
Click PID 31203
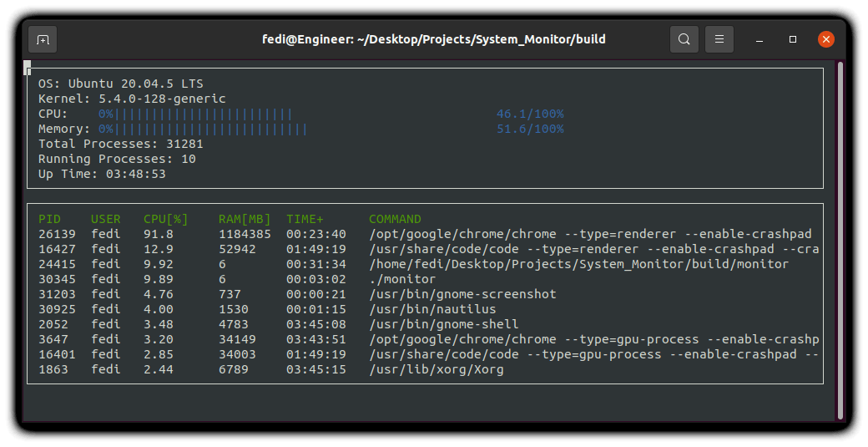(57, 294)
